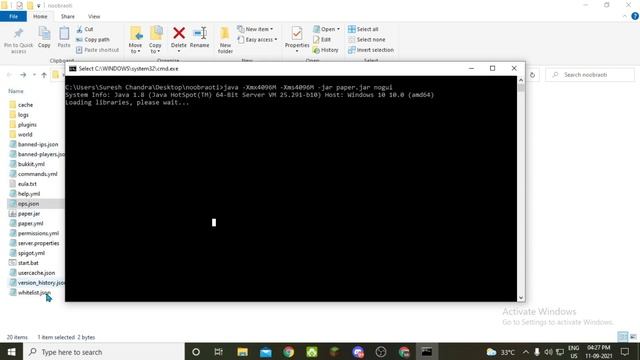This screenshot has height=360, width=640.
Task: Switch to the Share ribbon tab
Action: (67, 16)
